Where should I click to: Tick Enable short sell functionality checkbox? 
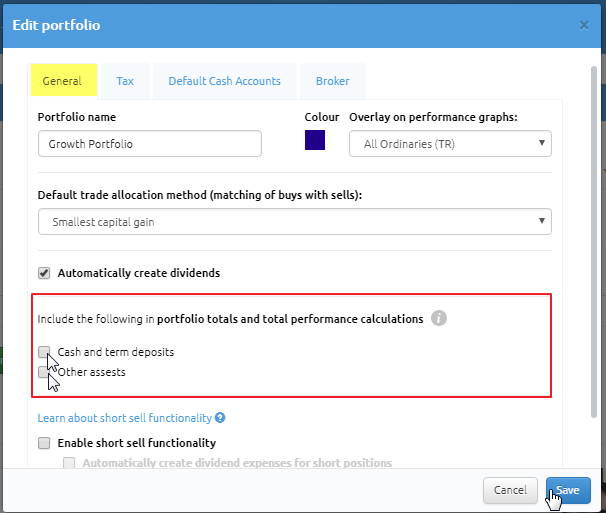pos(44,443)
